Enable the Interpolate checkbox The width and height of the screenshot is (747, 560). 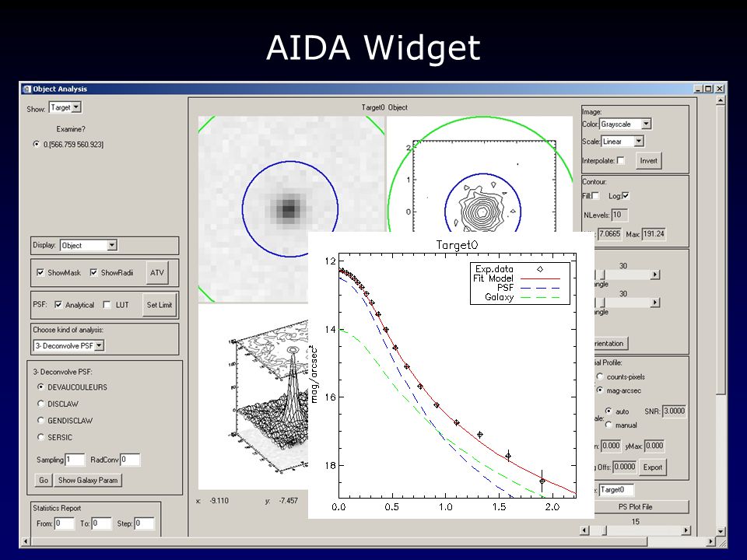[620, 160]
